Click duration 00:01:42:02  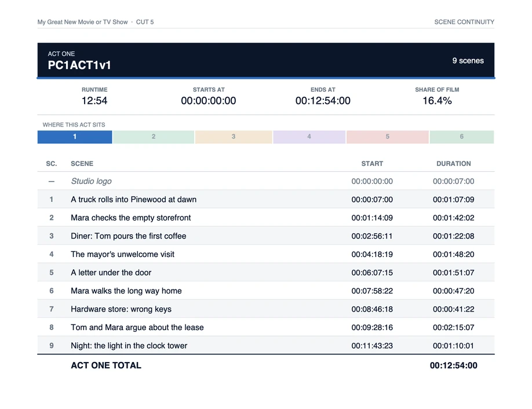(454, 218)
